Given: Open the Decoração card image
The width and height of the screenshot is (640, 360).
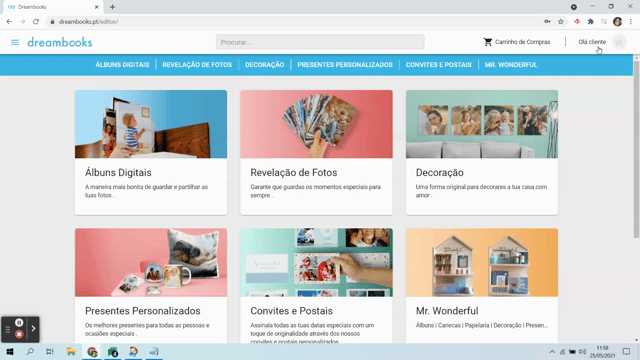Looking at the screenshot, I should tap(482, 124).
